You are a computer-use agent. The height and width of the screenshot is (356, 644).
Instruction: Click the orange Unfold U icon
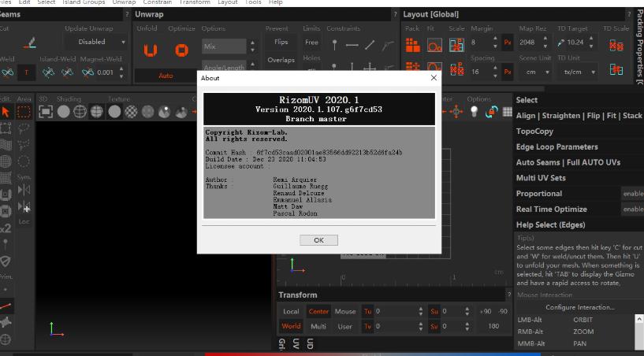[151, 50]
